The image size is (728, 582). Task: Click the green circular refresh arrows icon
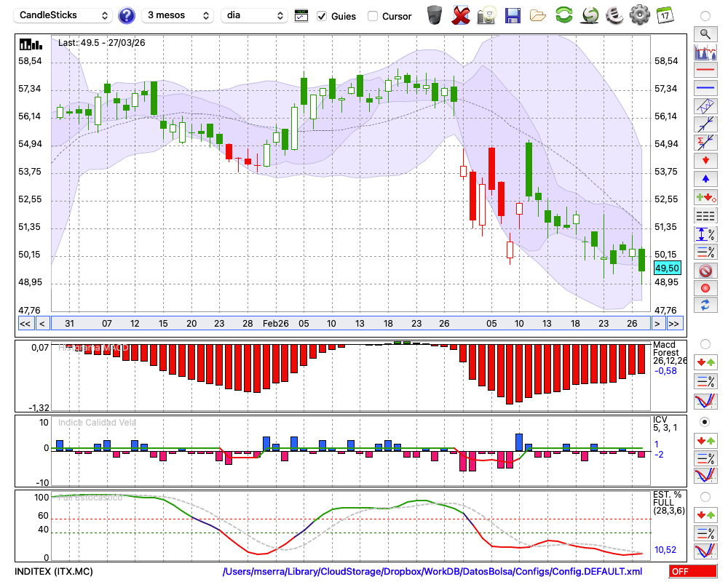[563, 15]
